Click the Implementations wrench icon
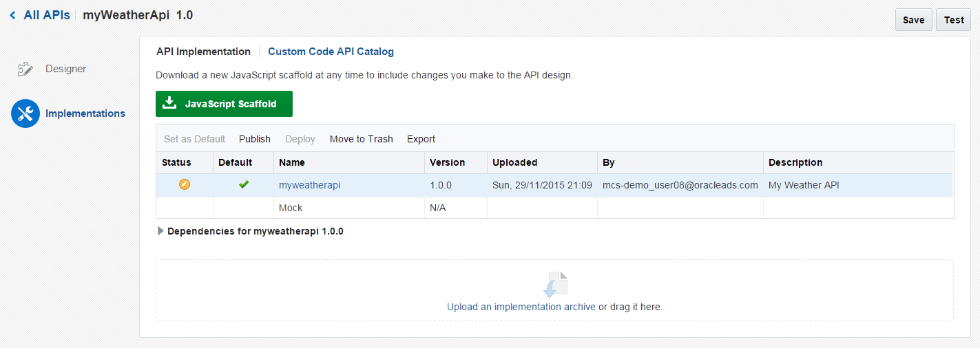 pos(25,113)
